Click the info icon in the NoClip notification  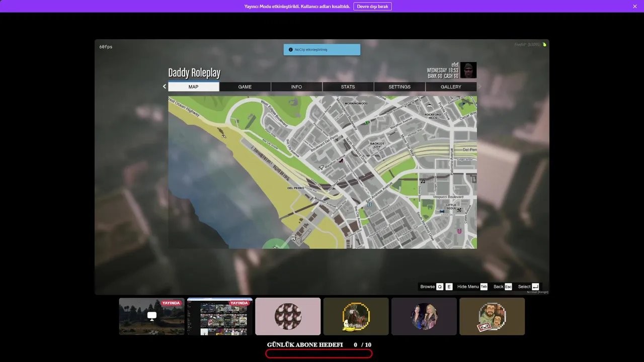(290, 50)
